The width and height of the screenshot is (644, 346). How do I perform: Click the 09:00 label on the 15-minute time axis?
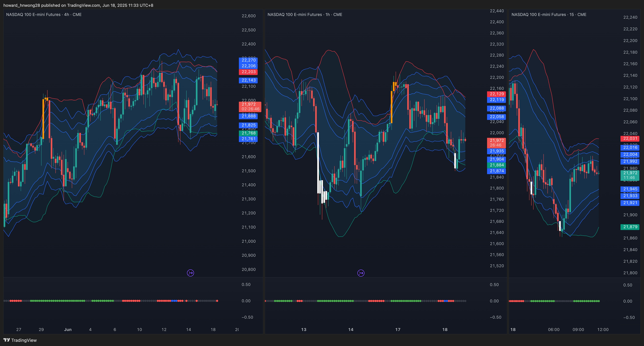[x=578, y=330]
